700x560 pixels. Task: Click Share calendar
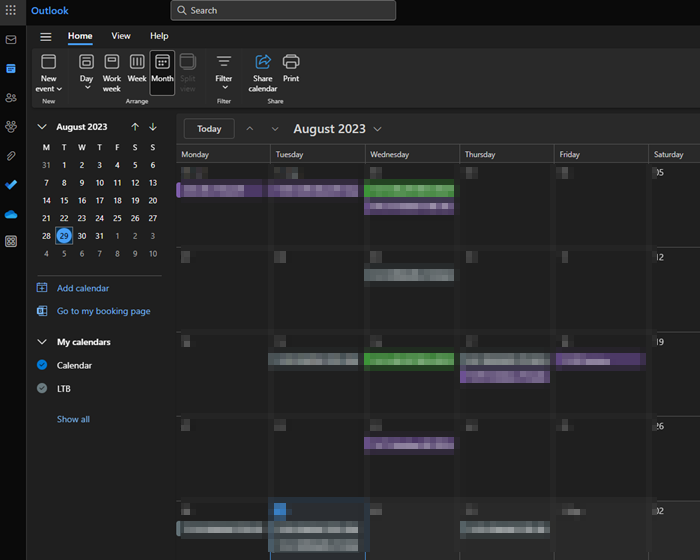click(x=263, y=73)
